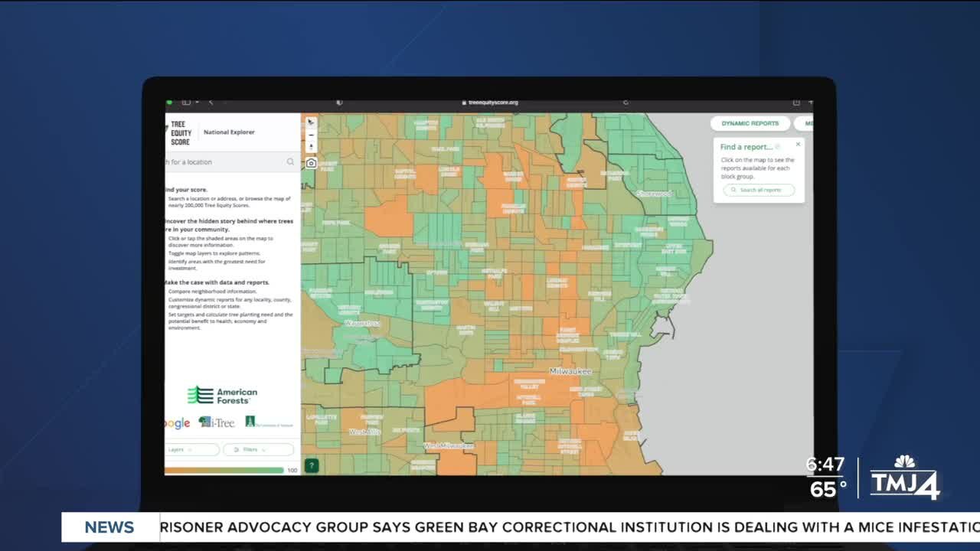Click the browser back arrow

point(211,102)
